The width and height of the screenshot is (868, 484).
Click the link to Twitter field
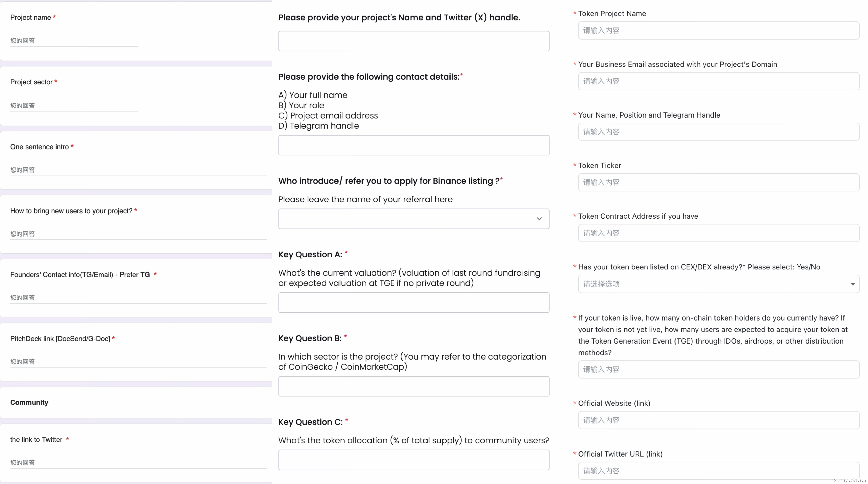click(x=138, y=463)
